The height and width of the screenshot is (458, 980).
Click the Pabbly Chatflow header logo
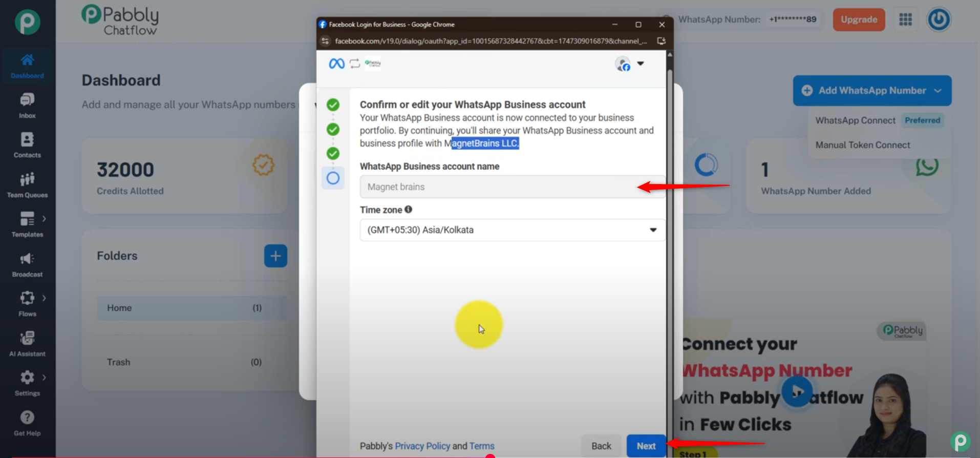120,20
